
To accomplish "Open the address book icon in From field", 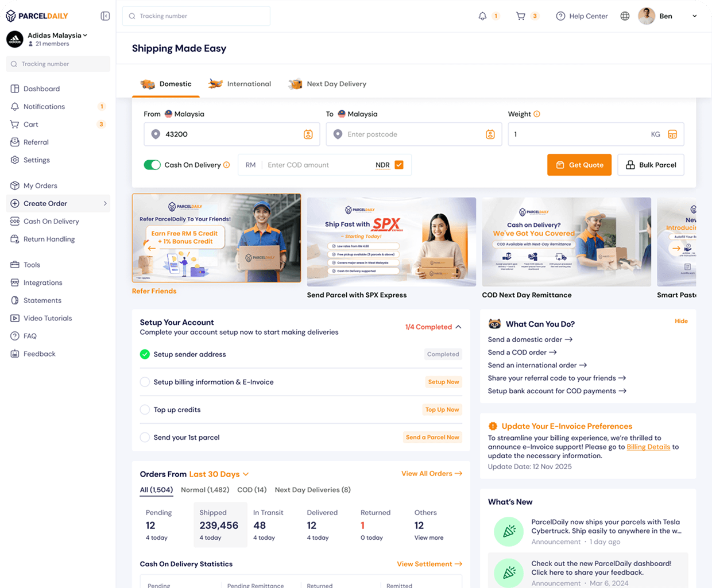I will point(308,134).
